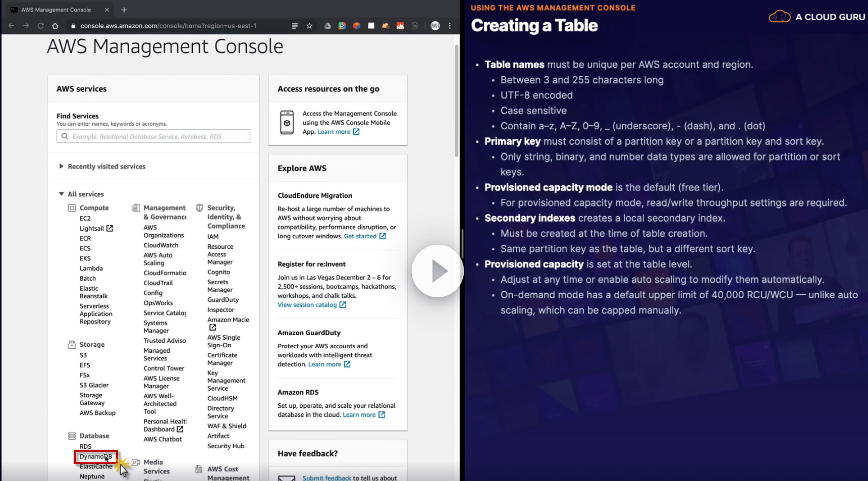The image size is (868, 481).
Task: Click View session catalog link
Action: [307, 305]
